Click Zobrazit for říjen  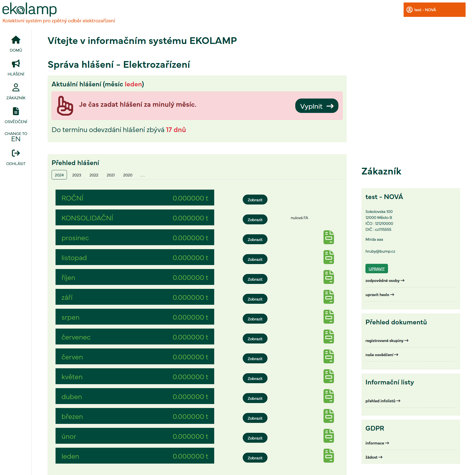click(255, 279)
